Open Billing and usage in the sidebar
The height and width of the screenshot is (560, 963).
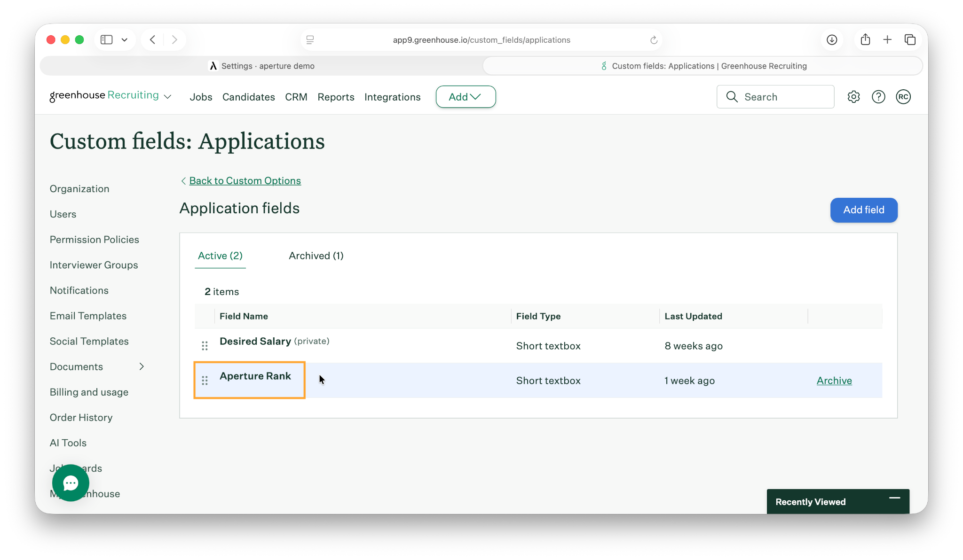tap(89, 392)
